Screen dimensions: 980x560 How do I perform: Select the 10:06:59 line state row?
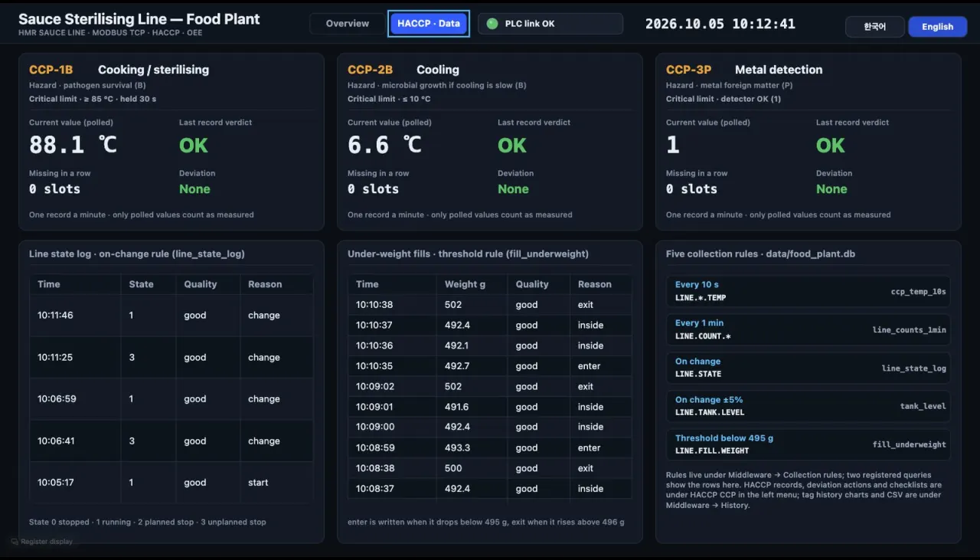click(x=171, y=399)
